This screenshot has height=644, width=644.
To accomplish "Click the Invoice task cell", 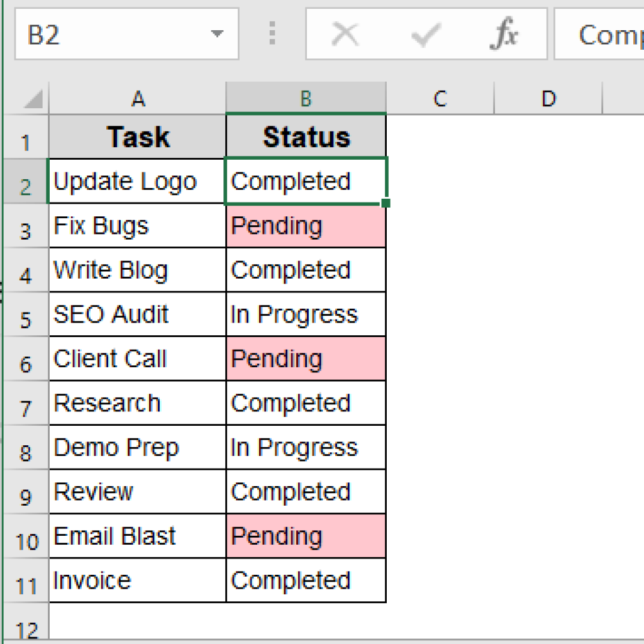I will [137, 580].
